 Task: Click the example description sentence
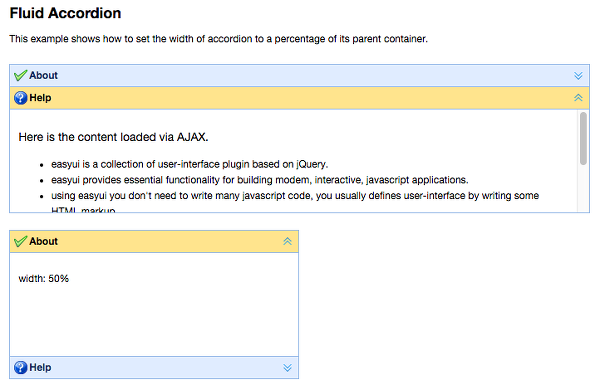point(218,39)
